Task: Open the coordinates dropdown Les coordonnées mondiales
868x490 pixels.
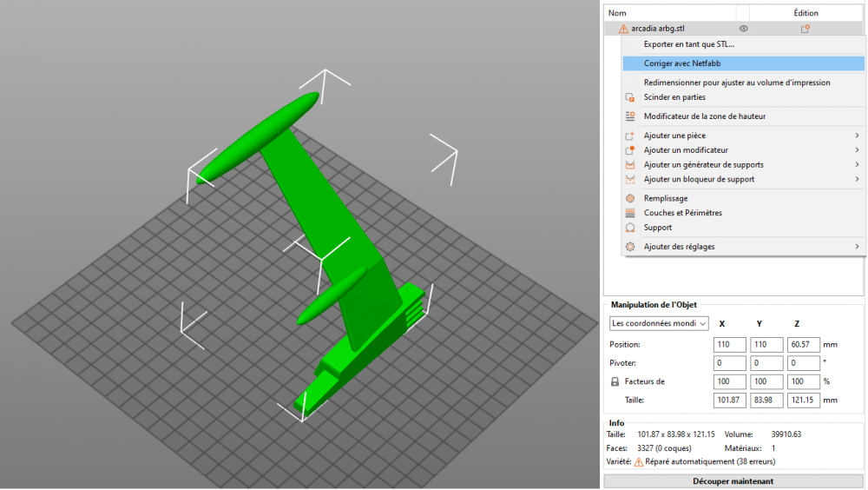Action: (x=659, y=323)
